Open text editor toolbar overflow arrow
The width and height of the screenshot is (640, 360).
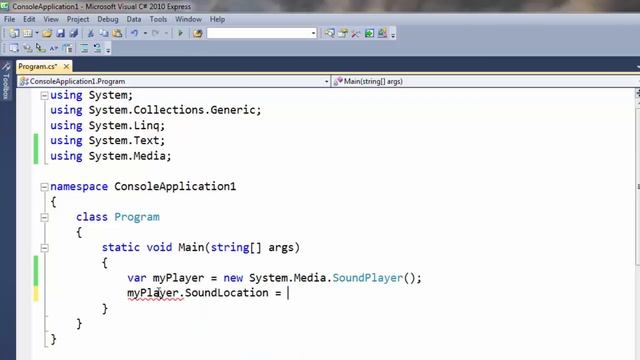pos(108,50)
